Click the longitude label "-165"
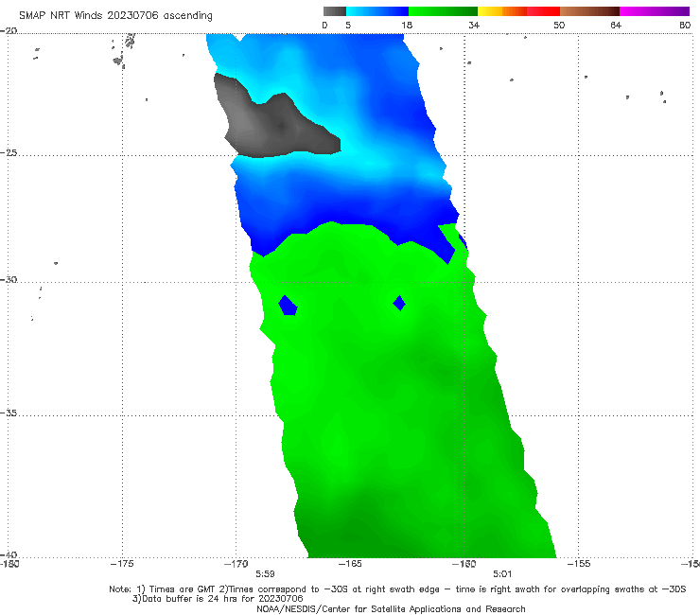The image size is (700, 615). [x=350, y=564]
